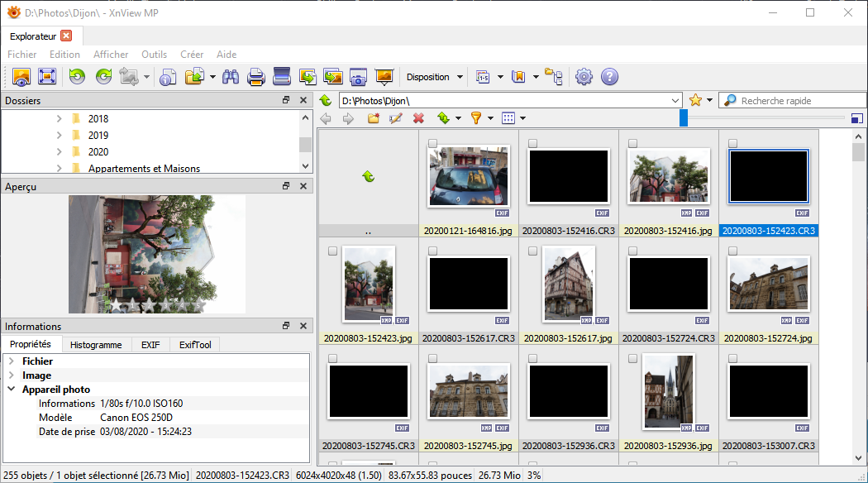This screenshot has width=868, height=483.
Task: Rotate image left using the counterclockwise icon
Action: click(x=77, y=77)
